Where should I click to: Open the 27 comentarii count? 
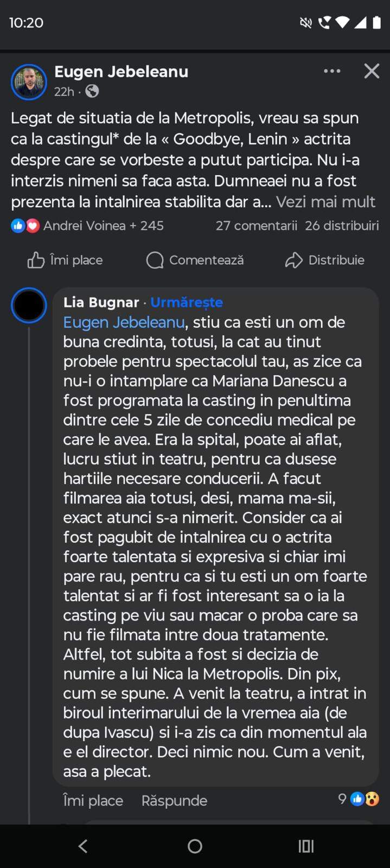point(256,226)
